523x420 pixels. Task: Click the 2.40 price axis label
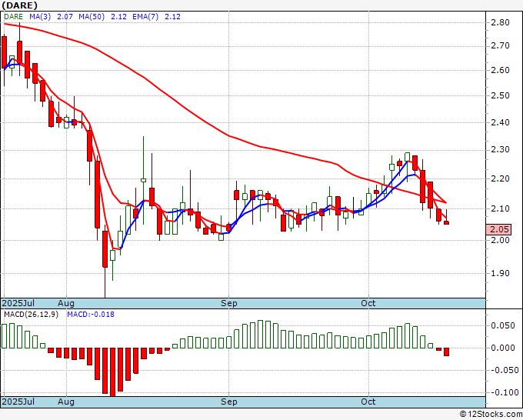pyautogui.click(x=500, y=122)
